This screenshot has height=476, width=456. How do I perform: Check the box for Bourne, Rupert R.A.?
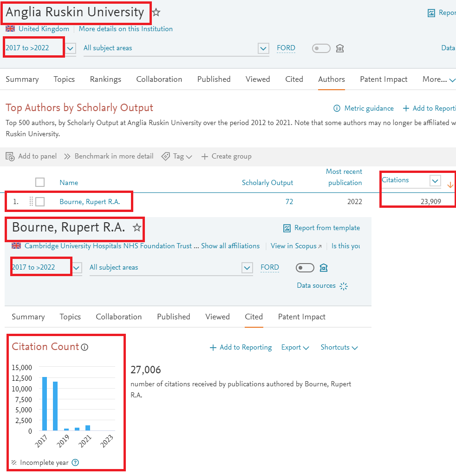(x=40, y=202)
